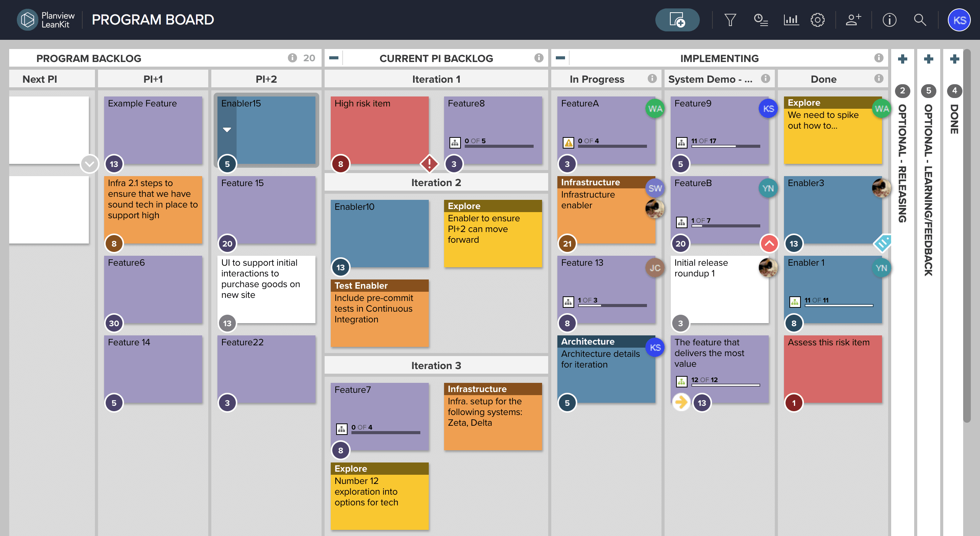Open board settings gear icon

817,20
